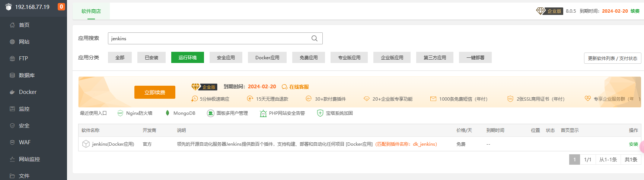Click the magnifier search icon

pos(315,38)
